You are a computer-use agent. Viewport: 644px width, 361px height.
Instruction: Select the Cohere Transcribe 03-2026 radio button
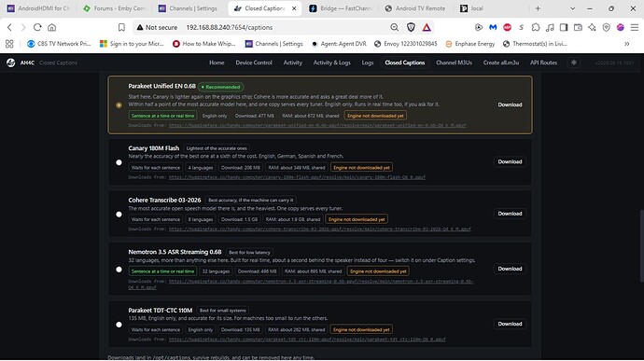point(119,215)
